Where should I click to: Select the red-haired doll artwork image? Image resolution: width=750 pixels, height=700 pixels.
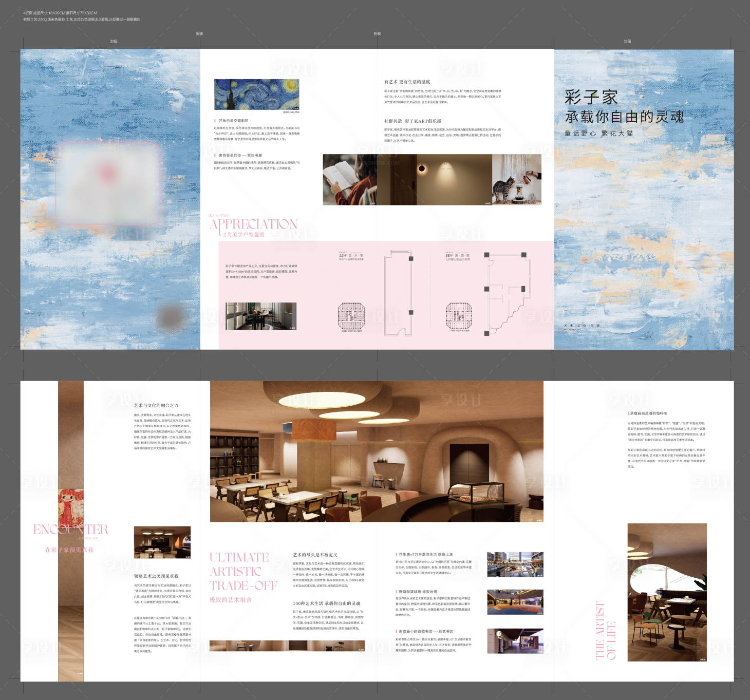point(71,508)
